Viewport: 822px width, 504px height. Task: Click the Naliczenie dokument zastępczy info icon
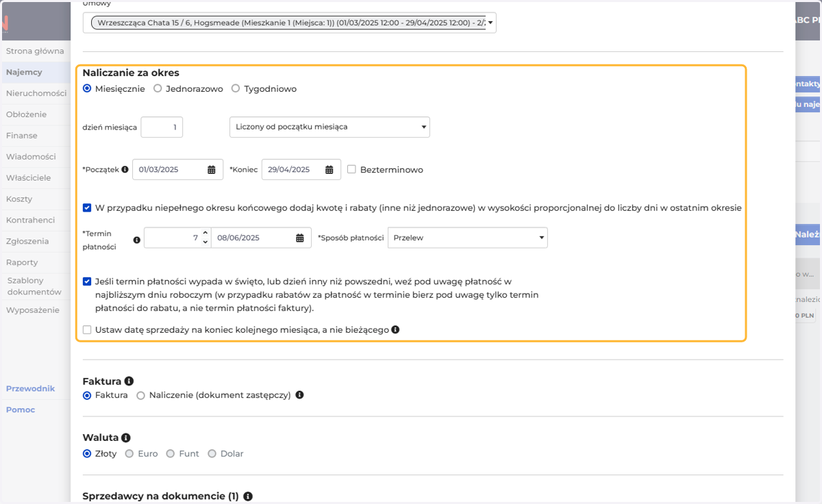coord(299,395)
